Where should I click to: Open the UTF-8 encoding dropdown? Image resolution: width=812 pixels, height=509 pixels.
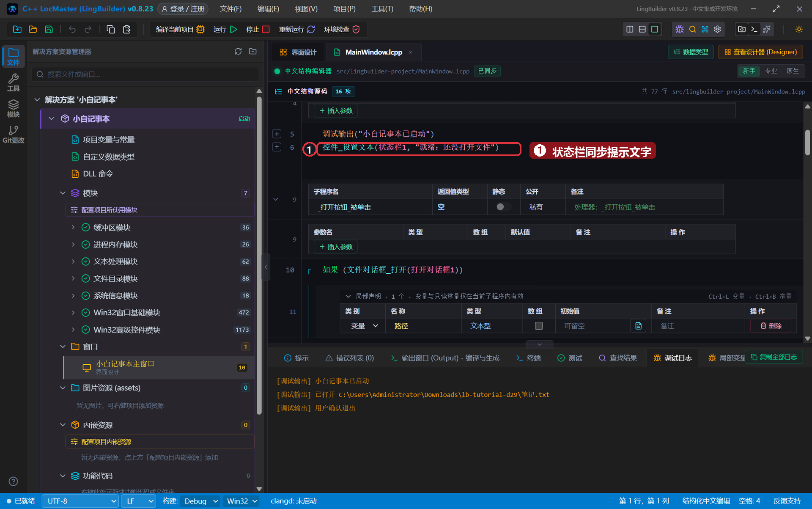[80, 501]
